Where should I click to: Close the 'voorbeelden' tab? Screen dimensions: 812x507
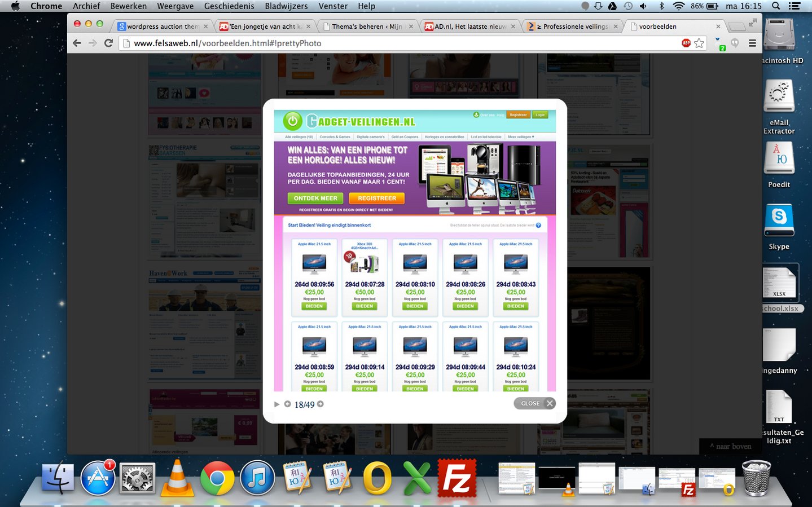click(x=718, y=27)
